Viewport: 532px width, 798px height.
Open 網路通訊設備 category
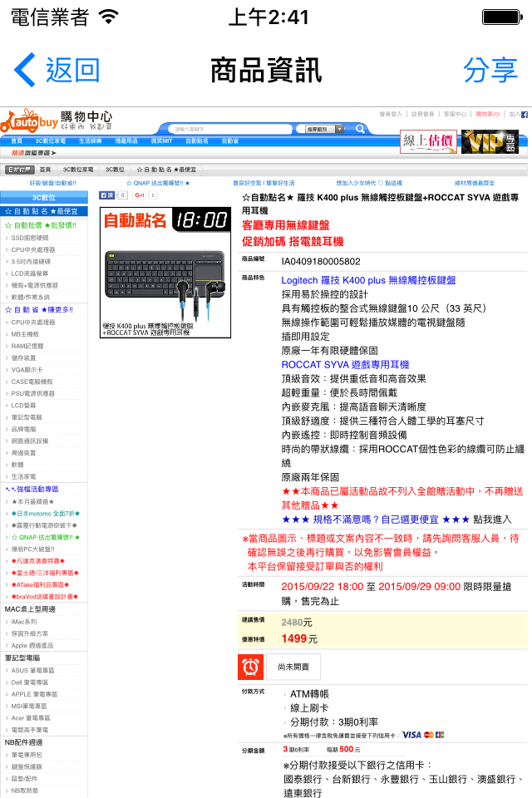(x=30, y=441)
